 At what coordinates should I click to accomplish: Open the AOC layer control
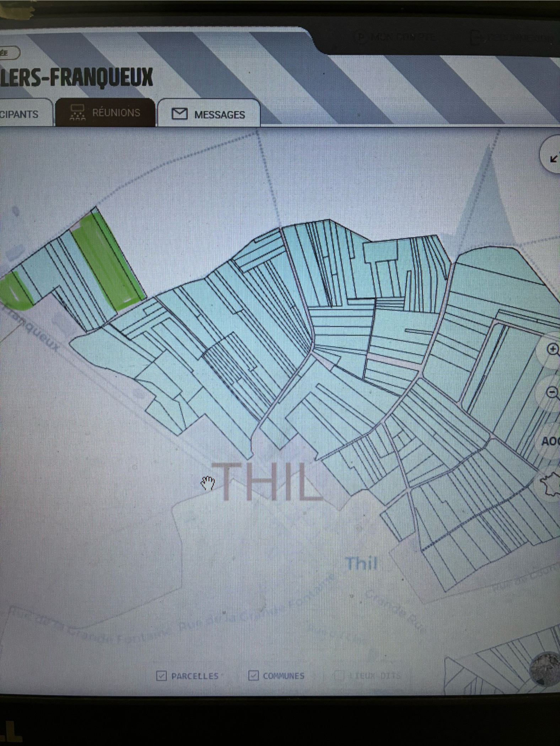point(550,441)
